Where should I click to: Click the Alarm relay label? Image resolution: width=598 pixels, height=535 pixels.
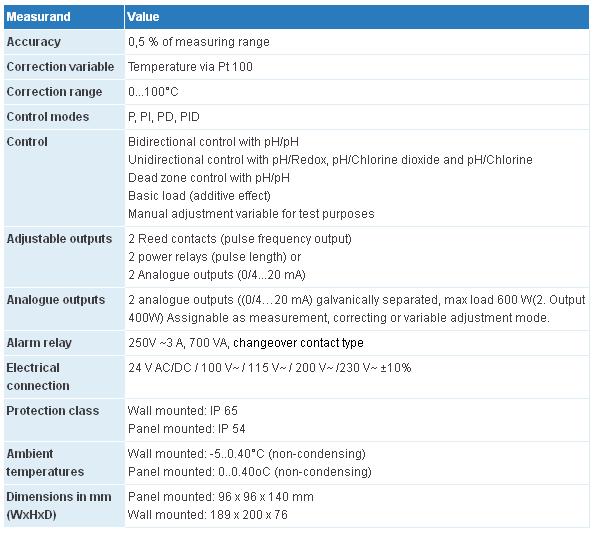click(39, 343)
